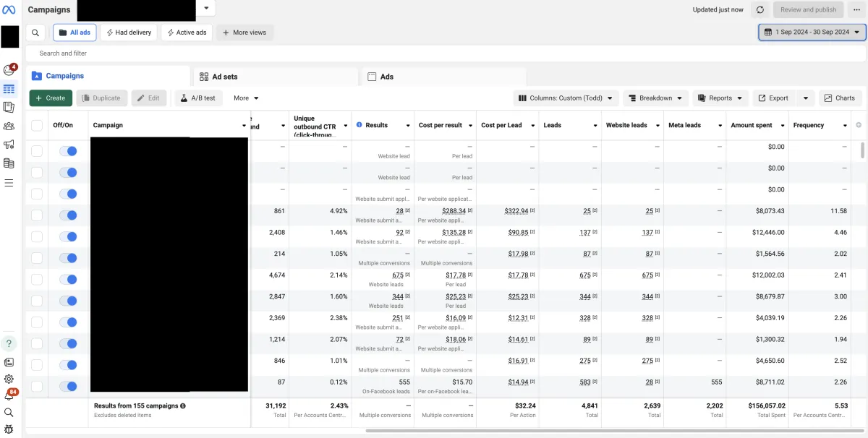Open the arrow dropdown next to Export

(807, 98)
